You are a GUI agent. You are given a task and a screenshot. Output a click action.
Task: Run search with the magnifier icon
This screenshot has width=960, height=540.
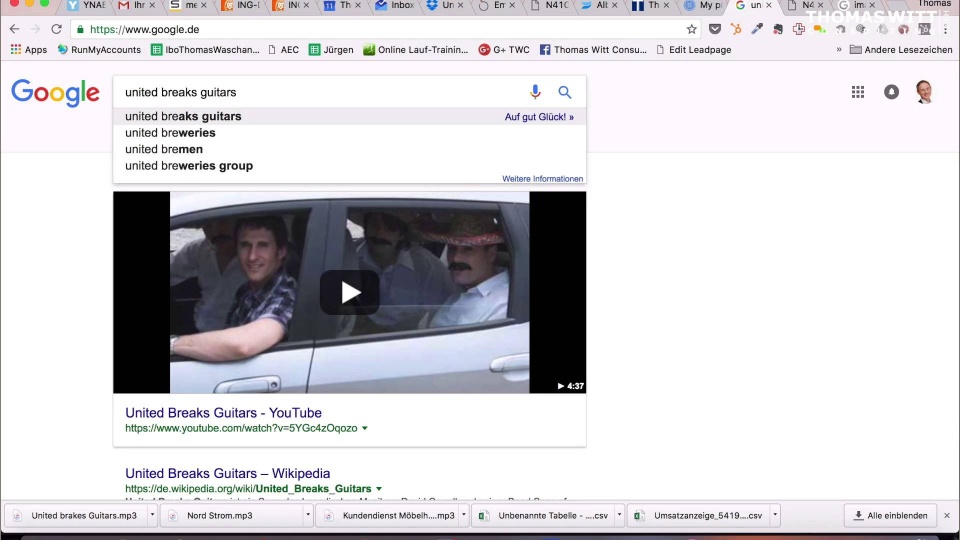[x=564, y=92]
